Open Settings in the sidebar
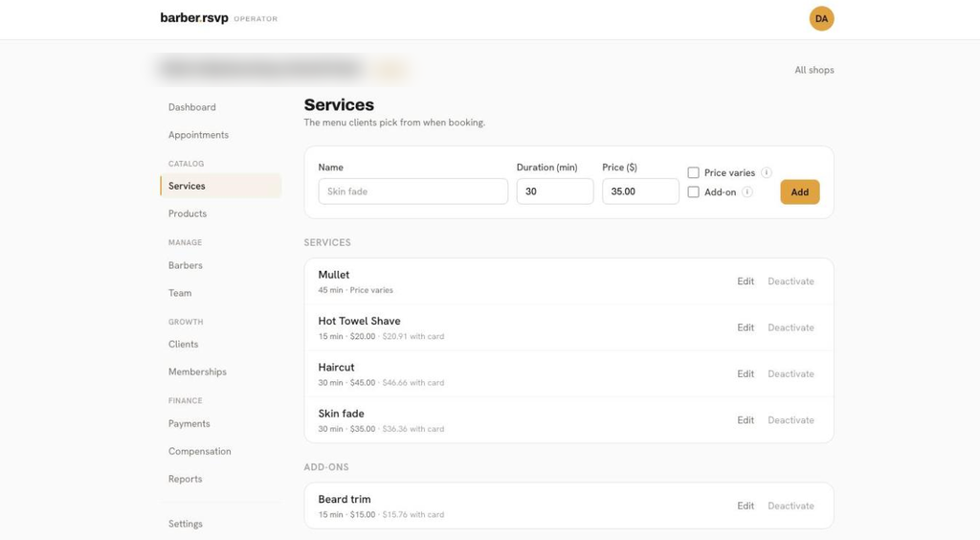The width and height of the screenshot is (980, 540). (185, 523)
